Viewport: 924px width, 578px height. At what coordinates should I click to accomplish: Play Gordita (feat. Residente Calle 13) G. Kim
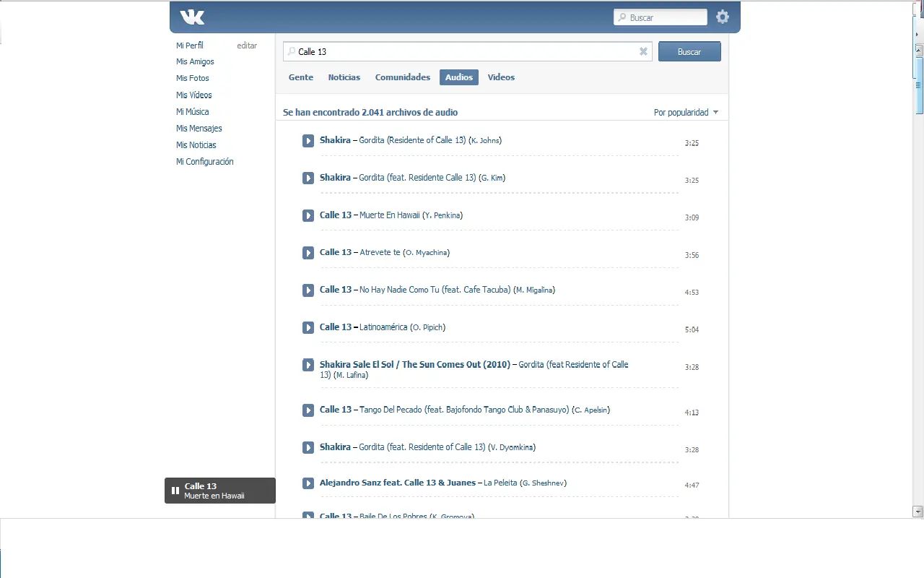[308, 178]
